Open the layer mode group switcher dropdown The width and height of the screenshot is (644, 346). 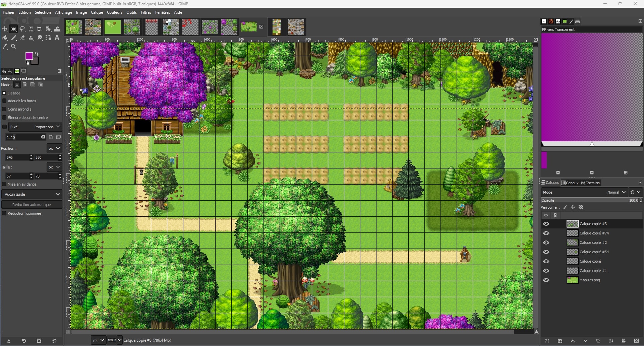click(x=636, y=192)
